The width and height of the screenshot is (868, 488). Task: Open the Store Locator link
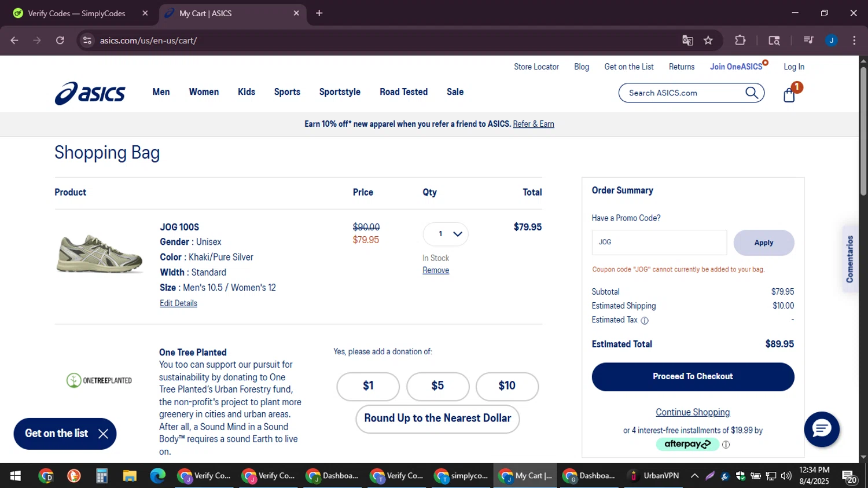click(x=536, y=67)
